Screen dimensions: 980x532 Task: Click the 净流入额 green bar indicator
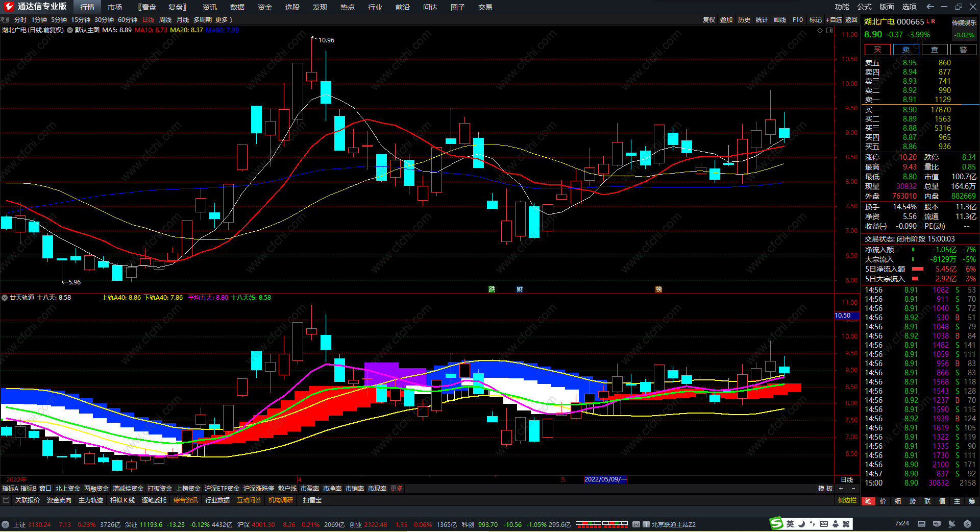913,250
